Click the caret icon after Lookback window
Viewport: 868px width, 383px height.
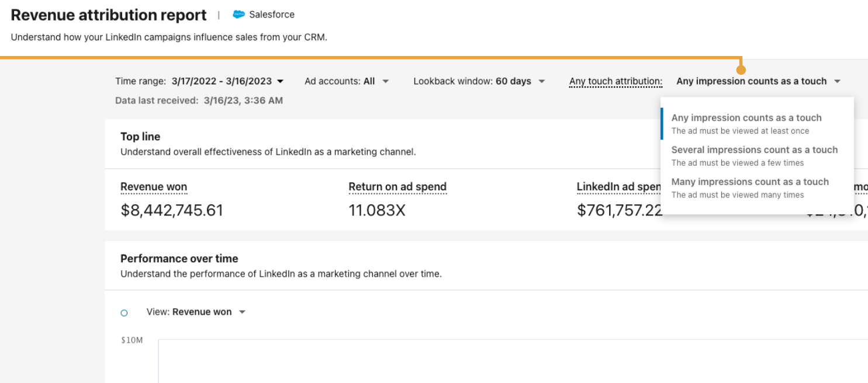coord(541,81)
